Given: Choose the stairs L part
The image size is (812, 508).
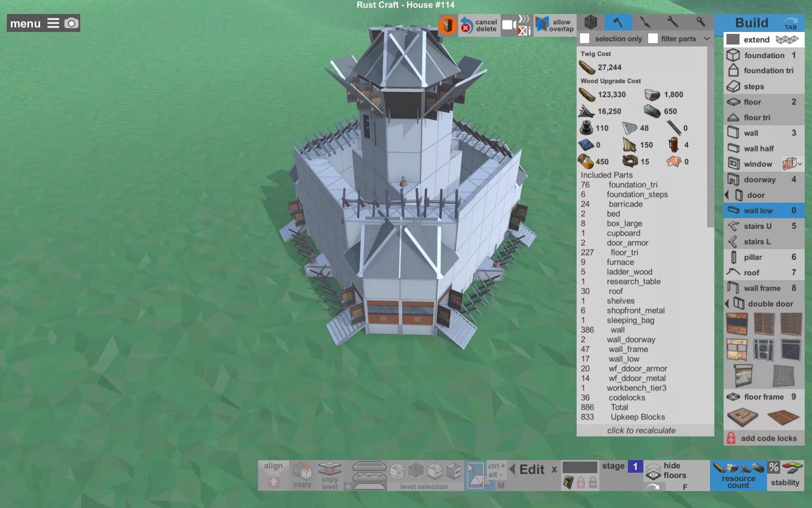Looking at the screenshot, I should 764,241.
